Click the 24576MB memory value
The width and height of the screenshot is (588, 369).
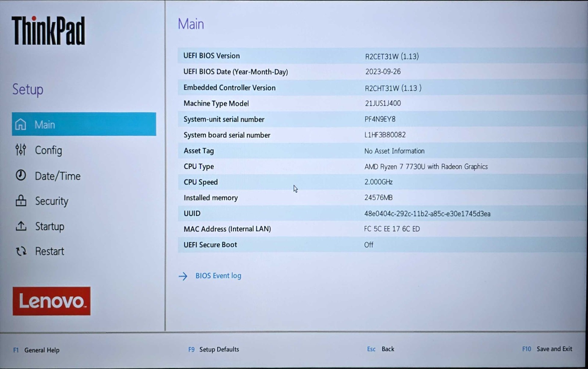379,198
